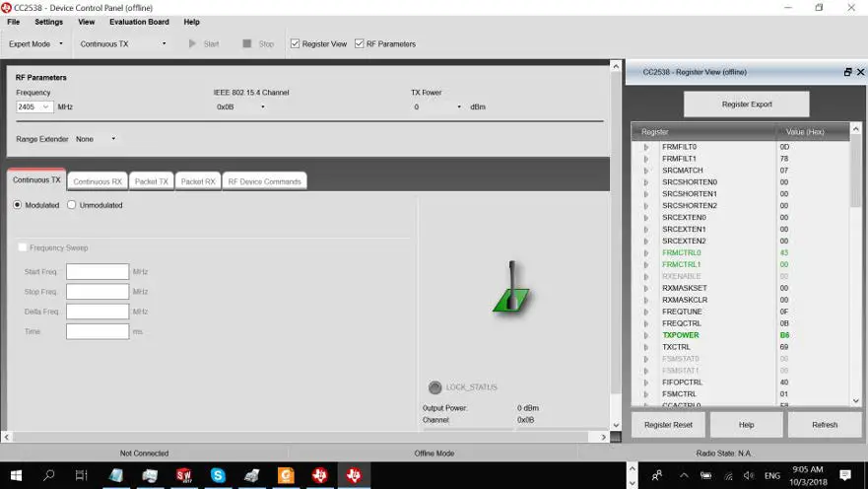Show hidden tray icons
The height and width of the screenshot is (489, 868).
(x=684, y=475)
